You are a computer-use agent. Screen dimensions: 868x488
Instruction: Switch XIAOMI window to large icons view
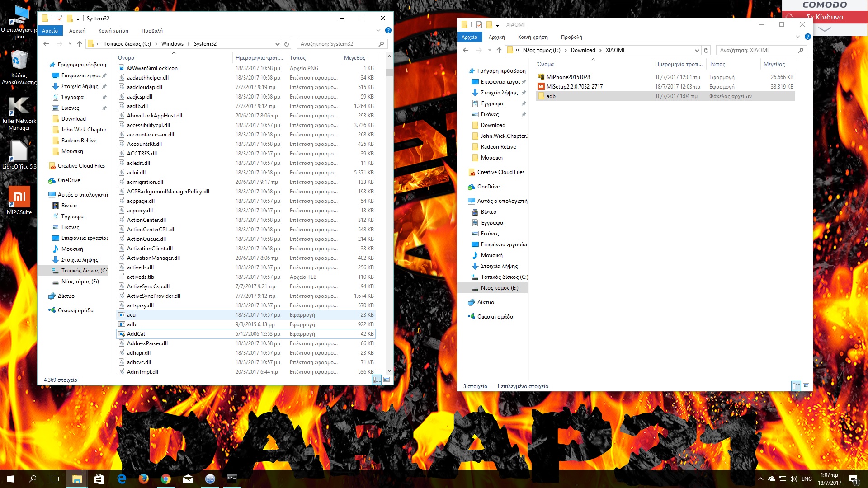tap(806, 386)
